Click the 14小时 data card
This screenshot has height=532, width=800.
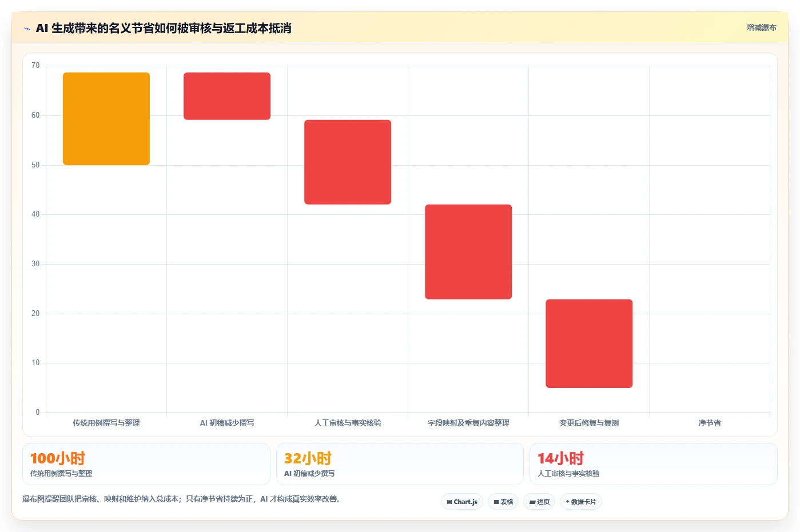pyautogui.click(x=654, y=464)
